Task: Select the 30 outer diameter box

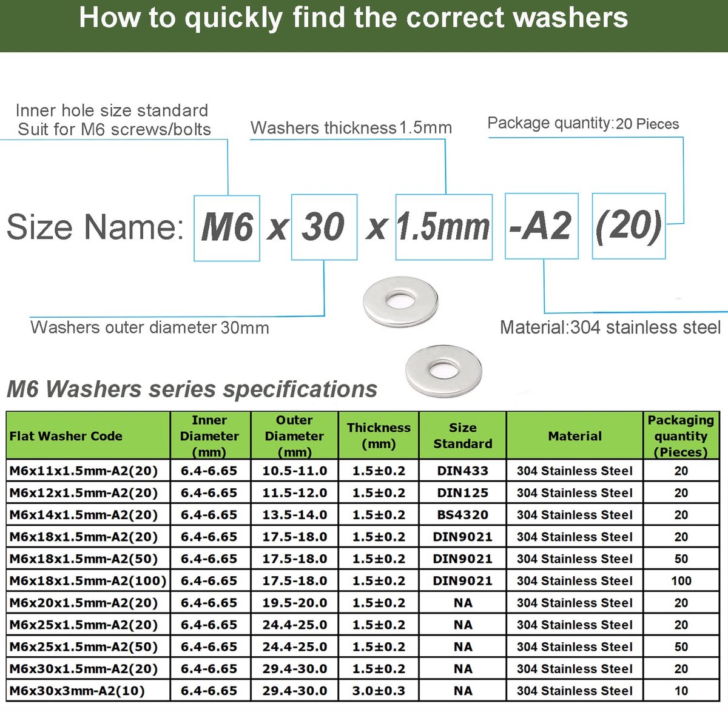Action: coord(324,227)
